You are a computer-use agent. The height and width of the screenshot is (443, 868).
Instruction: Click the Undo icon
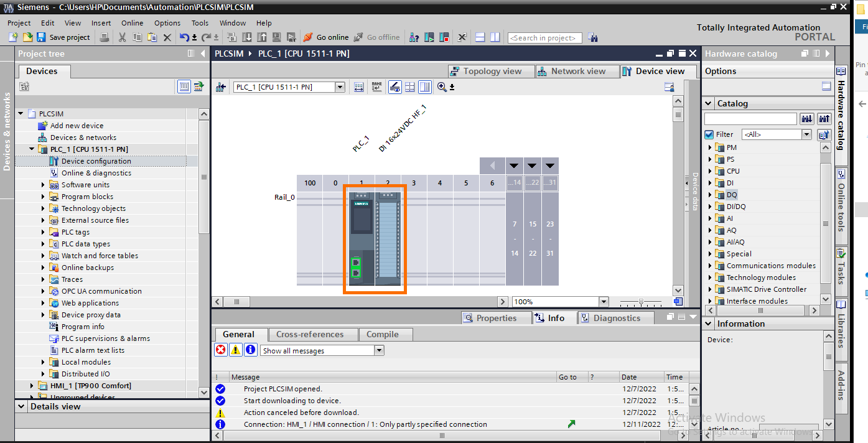point(185,37)
